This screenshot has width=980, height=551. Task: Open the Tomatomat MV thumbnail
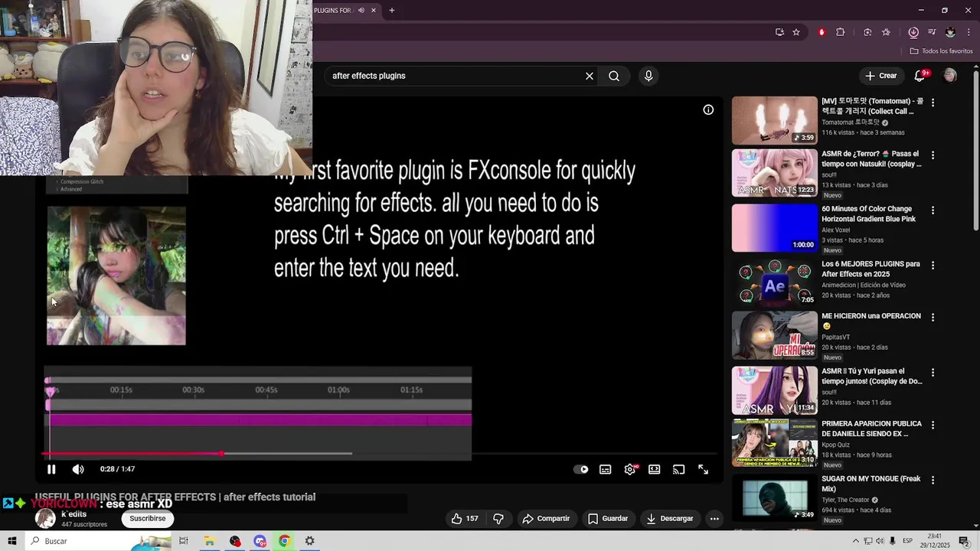coord(774,120)
